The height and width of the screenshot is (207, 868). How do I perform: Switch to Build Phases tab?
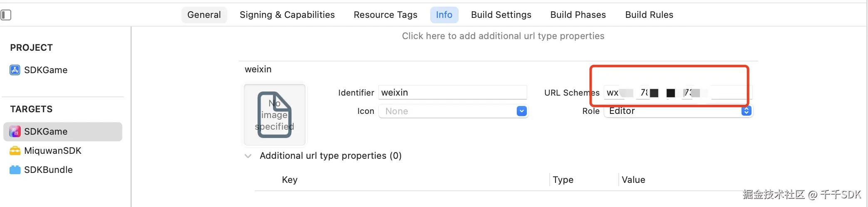[x=578, y=15]
